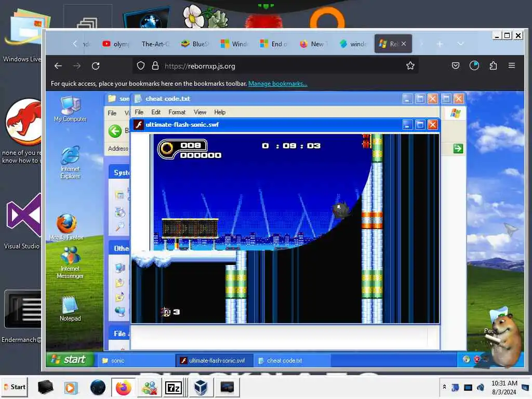Click the XP green start button

click(x=70, y=360)
